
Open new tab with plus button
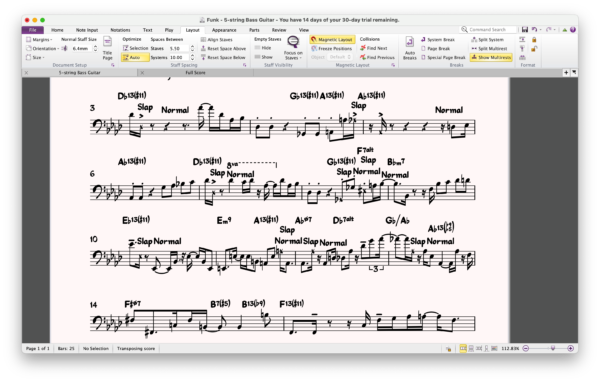[566, 72]
